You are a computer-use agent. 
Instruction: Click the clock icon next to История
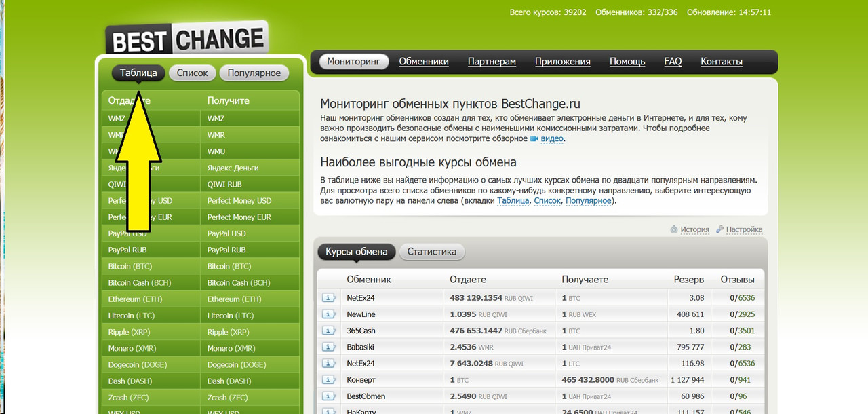pyautogui.click(x=673, y=229)
